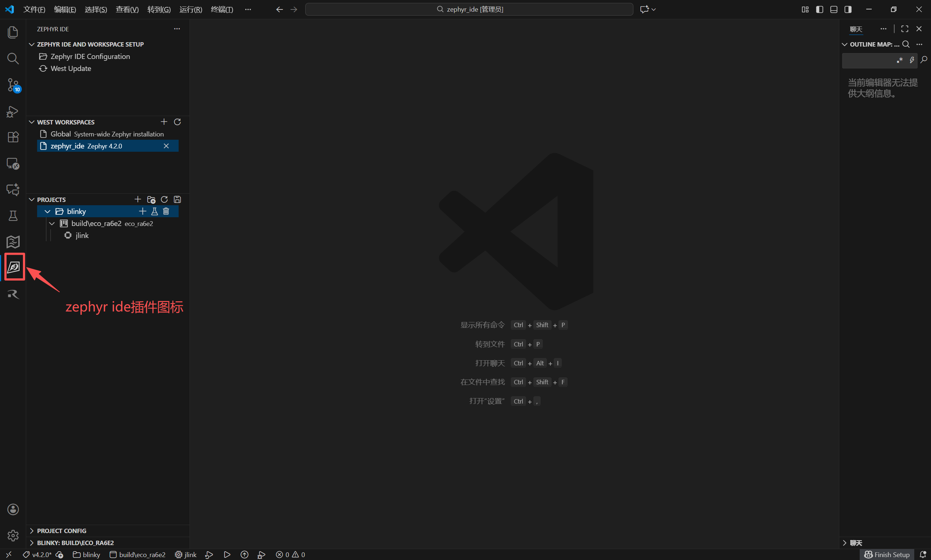Open the 终端(T) menu
The height and width of the screenshot is (560, 931).
222,9
